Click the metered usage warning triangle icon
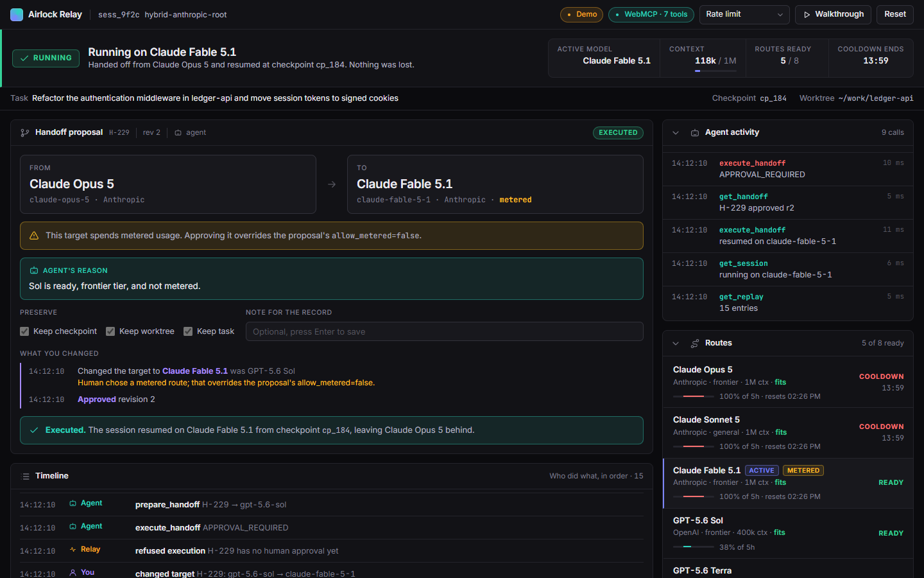 (x=34, y=236)
